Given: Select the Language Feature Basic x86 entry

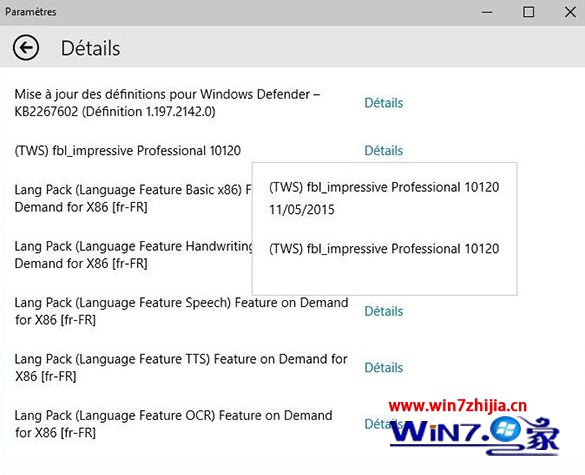Looking at the screenshot, I should 133,199.
